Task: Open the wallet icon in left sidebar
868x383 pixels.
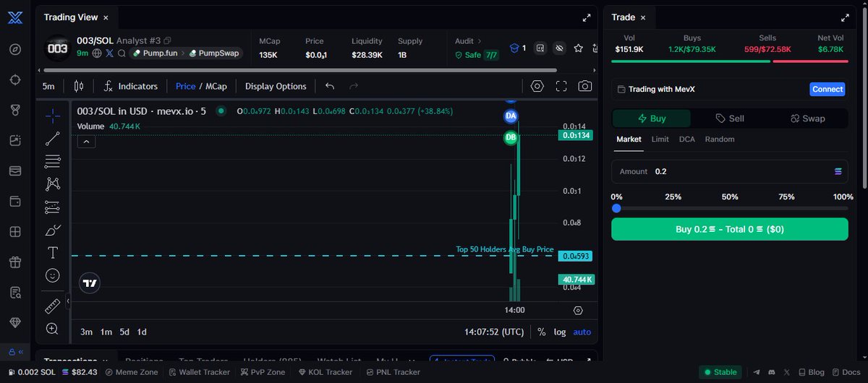Action: click(x=15, y=201)
